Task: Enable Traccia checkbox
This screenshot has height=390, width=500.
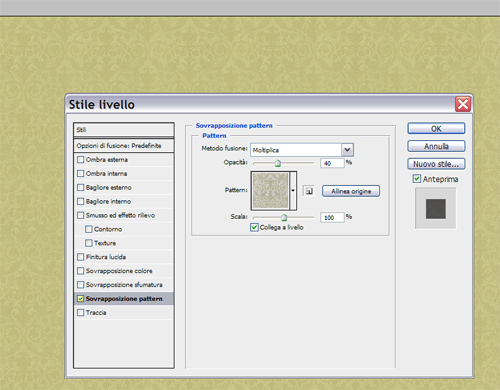Action: pos(80,313)
